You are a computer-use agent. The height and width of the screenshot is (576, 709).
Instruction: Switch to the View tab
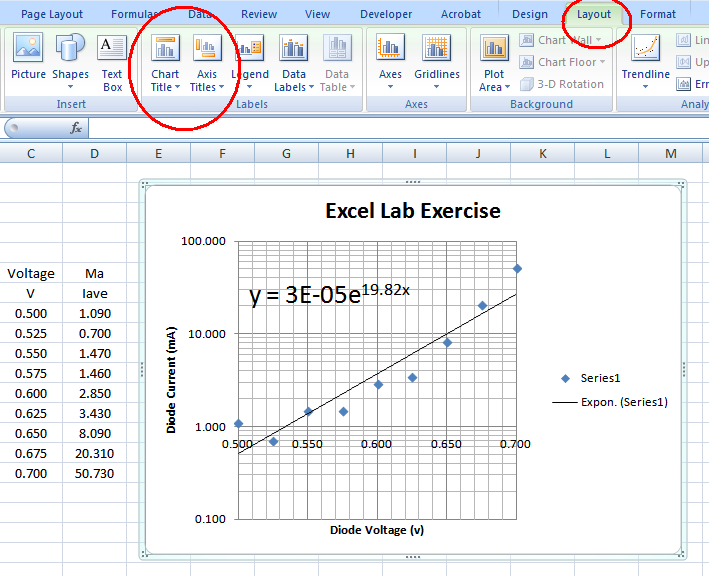click(x=317, y=14)
